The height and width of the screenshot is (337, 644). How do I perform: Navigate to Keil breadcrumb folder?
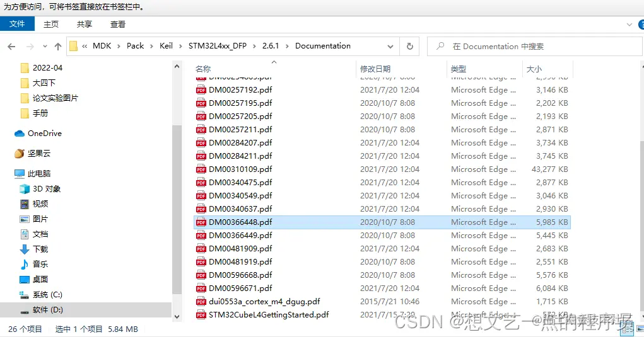tap(166, 46)
